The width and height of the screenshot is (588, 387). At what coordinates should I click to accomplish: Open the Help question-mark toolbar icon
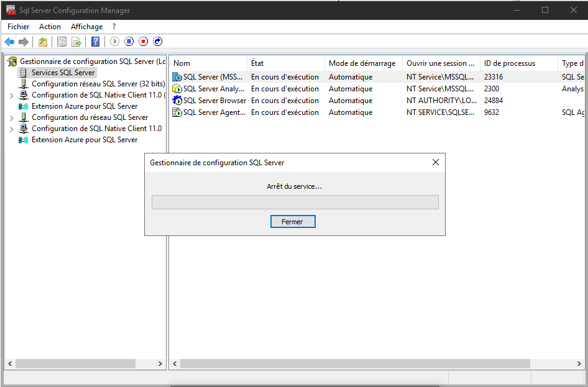click(x=96, y=42)
